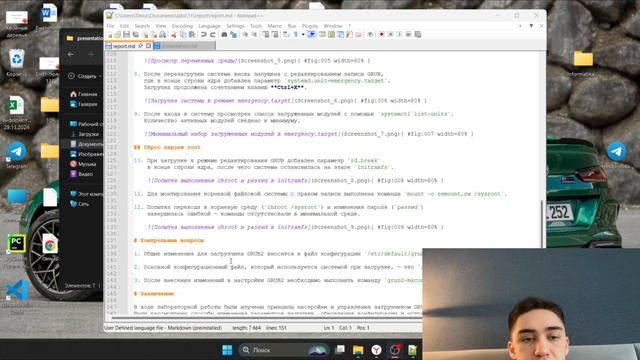Image resolution: width=640 pixels, height=360 pixels.
Task: Click the Zoom In toolbar icon
Action: (x=245, y=35)
